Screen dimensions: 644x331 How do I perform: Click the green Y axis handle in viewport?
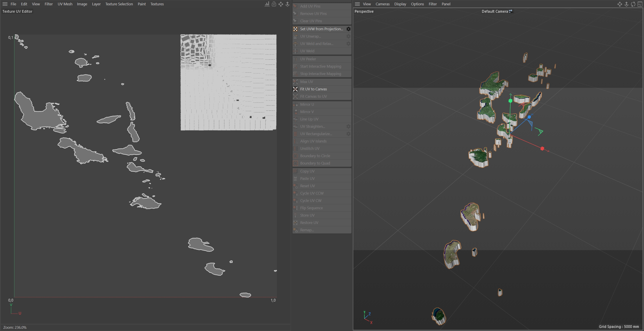(x=510, y=101)
